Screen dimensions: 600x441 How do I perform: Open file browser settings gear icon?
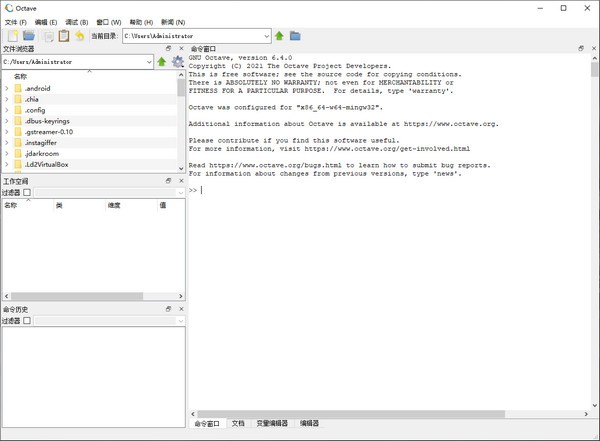177,62
